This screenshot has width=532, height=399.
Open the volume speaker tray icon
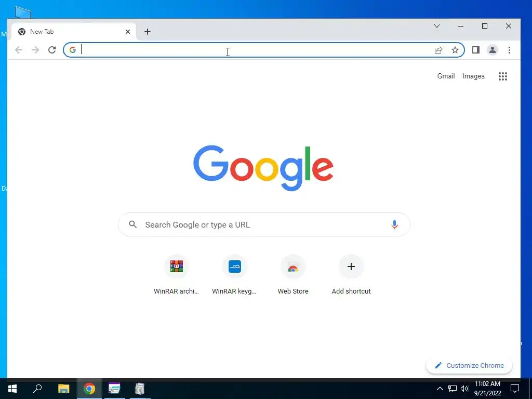[464, 389]
